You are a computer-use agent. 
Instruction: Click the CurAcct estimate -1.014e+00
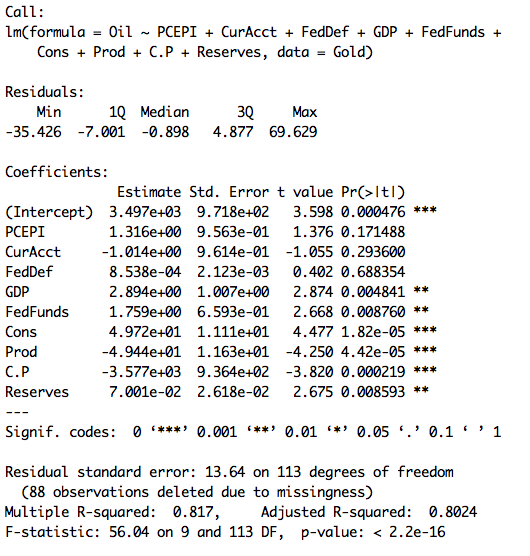(141, 252)
